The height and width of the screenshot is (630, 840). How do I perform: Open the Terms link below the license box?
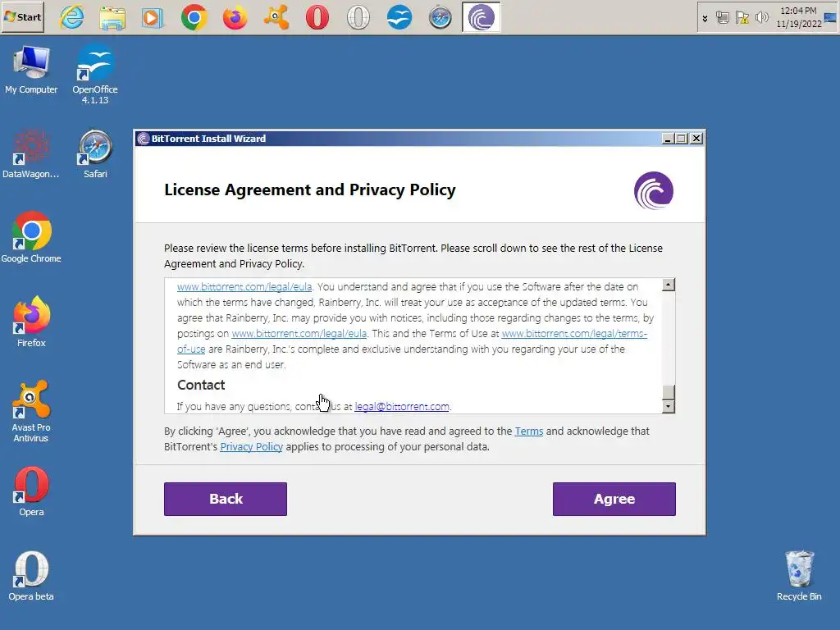(529, 431)
